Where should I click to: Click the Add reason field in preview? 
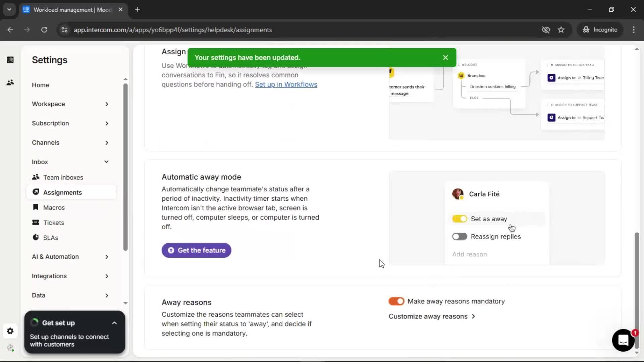pos(470,254)
